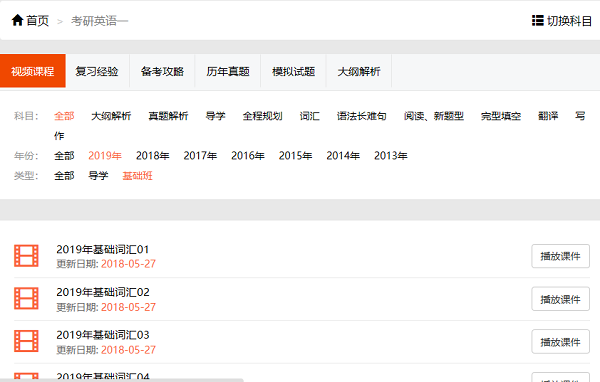Click the home icon in breadcrumb
The height and width of the screenshot is (382, 600).
point(18,20)
